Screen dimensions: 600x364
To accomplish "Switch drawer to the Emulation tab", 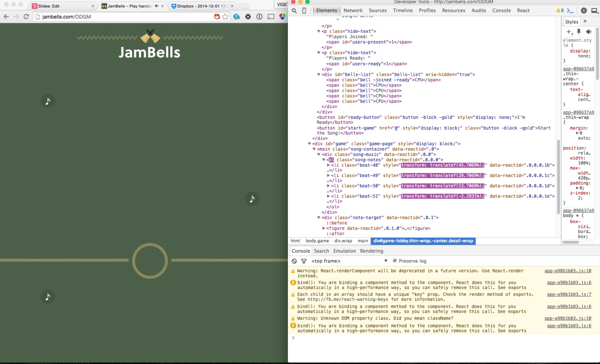I will pyautogui.click(x=345, y=251).
